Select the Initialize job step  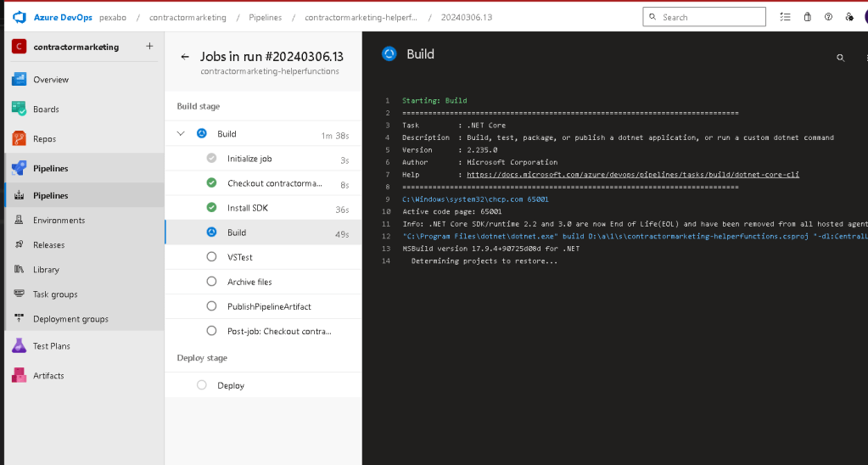(x=264, y=159)
